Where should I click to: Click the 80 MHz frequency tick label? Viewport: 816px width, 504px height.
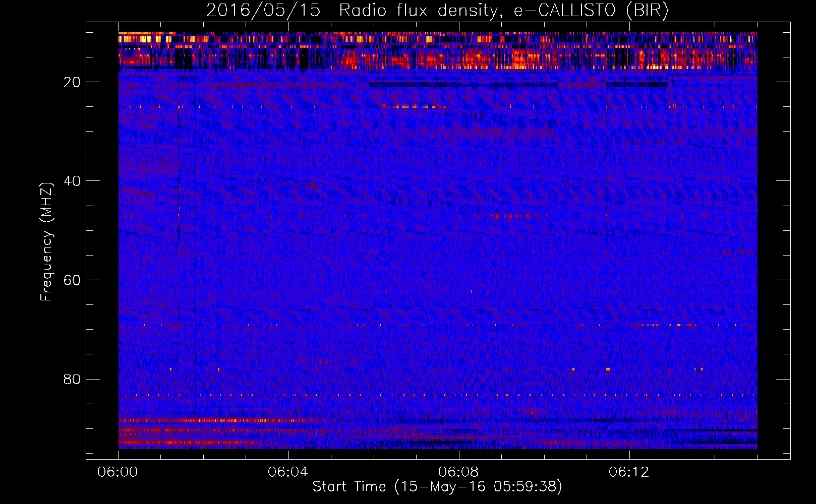tap(72, 379)
